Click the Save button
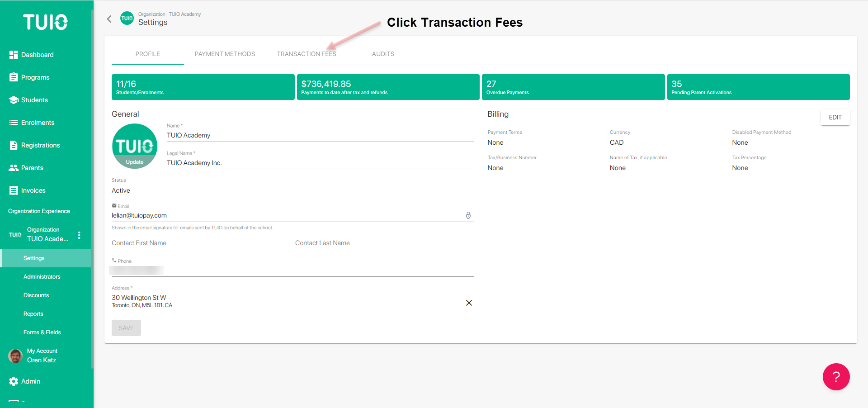The image size is (868, 408). (126, 328)
